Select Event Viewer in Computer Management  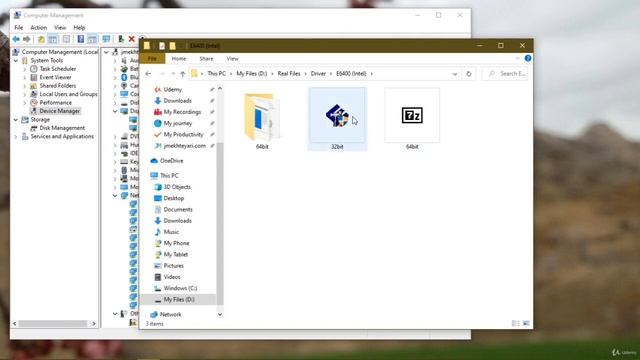tap(55, 77)
